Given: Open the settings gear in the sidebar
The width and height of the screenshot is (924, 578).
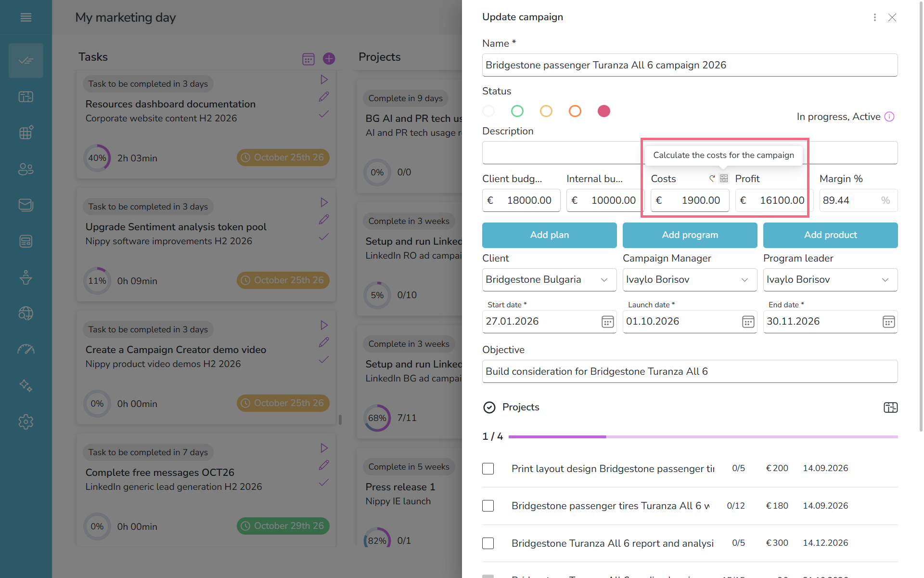Looking at the screenshot, I should pyautogui.click(x=26, y=422).
